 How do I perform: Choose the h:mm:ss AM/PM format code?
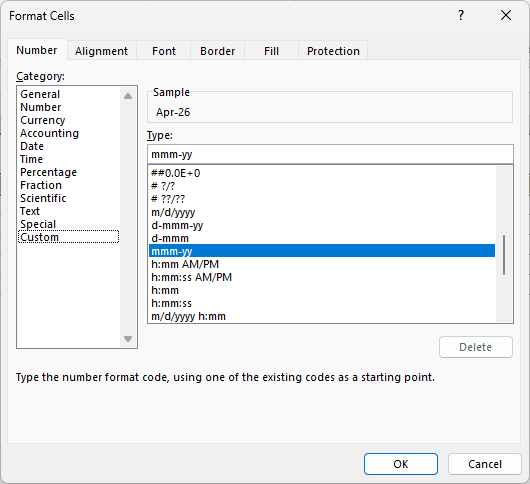(x=322, y=277)
